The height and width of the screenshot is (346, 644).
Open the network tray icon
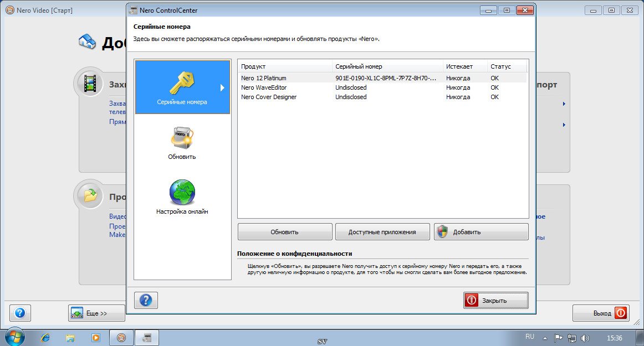pyautogui.click(x=572, y=338)
